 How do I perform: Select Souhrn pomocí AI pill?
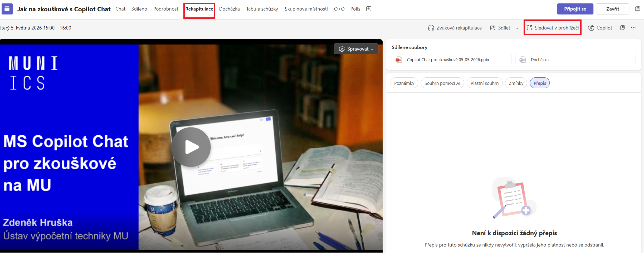[x=442, y=83]
